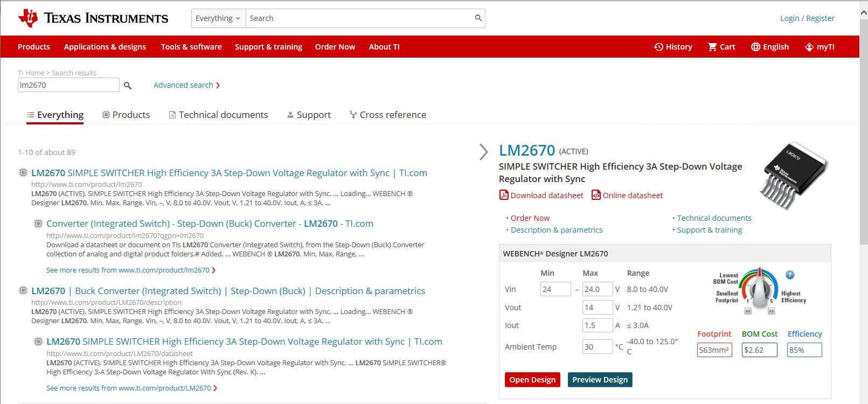This screenshot has height=404, width=868.
Task: Click the WEBENCH help question mark icon
Action: (x=790, y=275)
